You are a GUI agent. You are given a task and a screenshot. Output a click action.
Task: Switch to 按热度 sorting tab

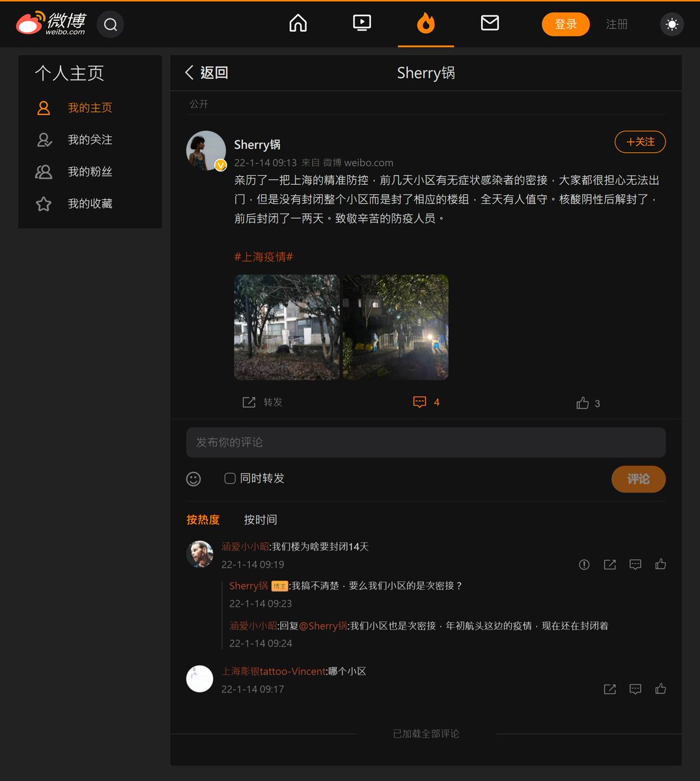click(x=203, y=520)
